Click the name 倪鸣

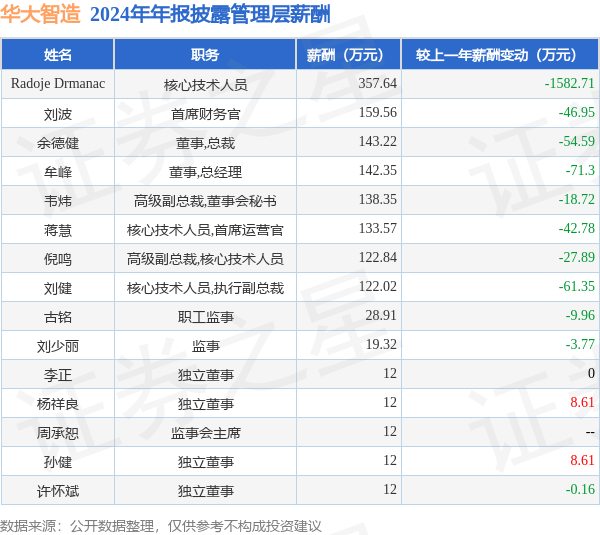[58, 259]
